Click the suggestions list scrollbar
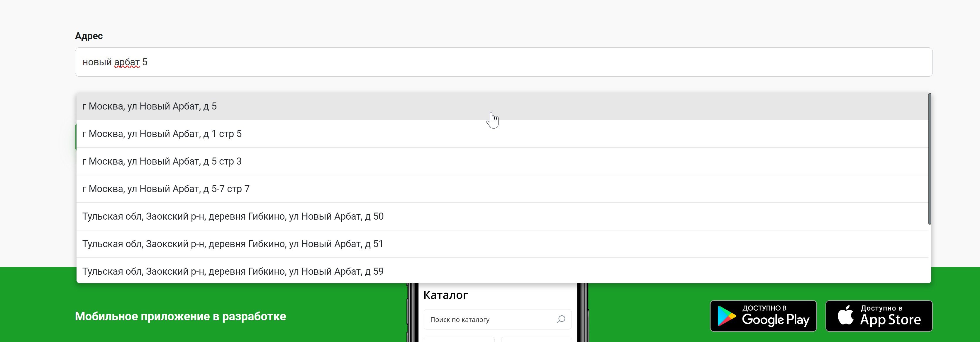The width and height of the screenshot is (980, 342). [929, 158]
